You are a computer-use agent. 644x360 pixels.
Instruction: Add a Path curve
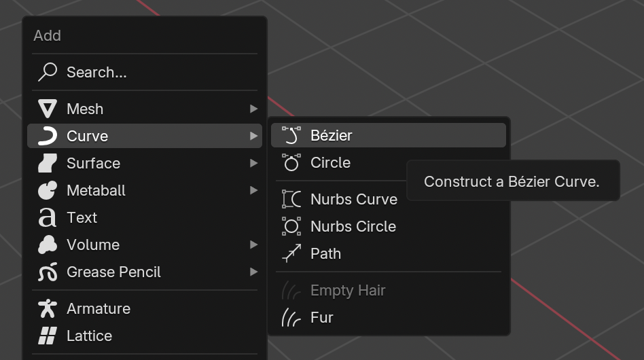point(389,253)
